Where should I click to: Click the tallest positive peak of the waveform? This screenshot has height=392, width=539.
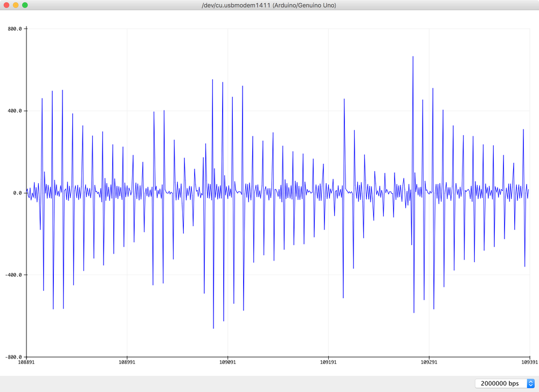[413, 57]
